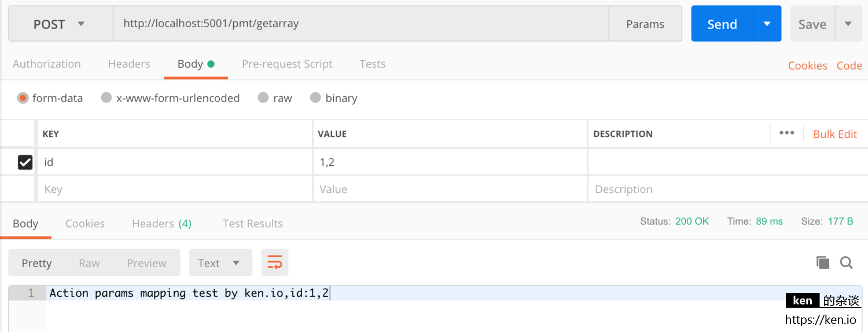This screenshot has height=332, width=868.
Task: Select the response Body tab
Action: [x=25, y=223]
